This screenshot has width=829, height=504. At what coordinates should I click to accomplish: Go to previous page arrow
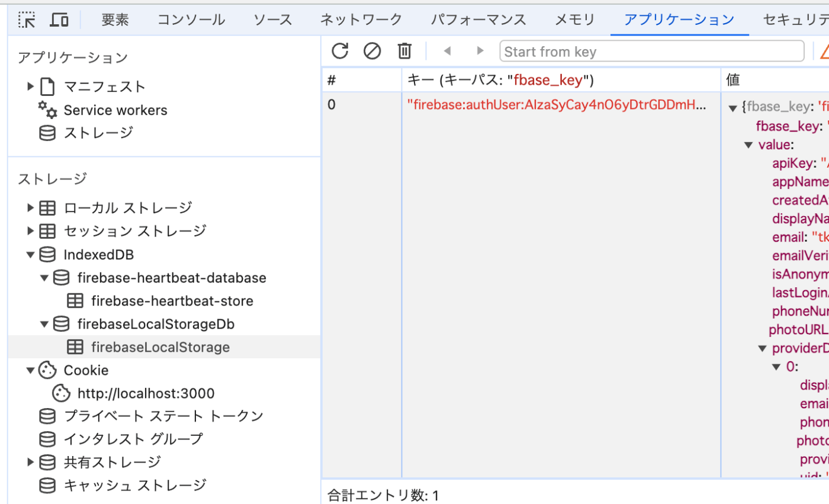tap(448, 51)
